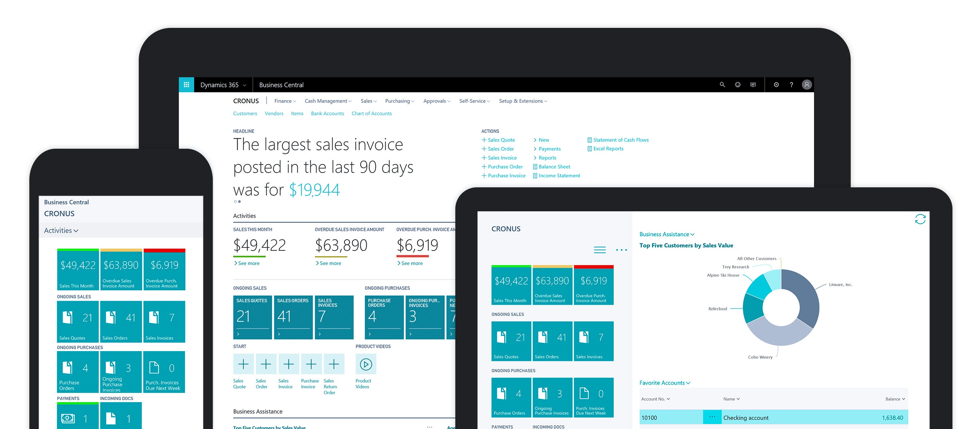Click the search magnifier icon
The width and height of the screenshot is (980, 429).
pos(722,85)
